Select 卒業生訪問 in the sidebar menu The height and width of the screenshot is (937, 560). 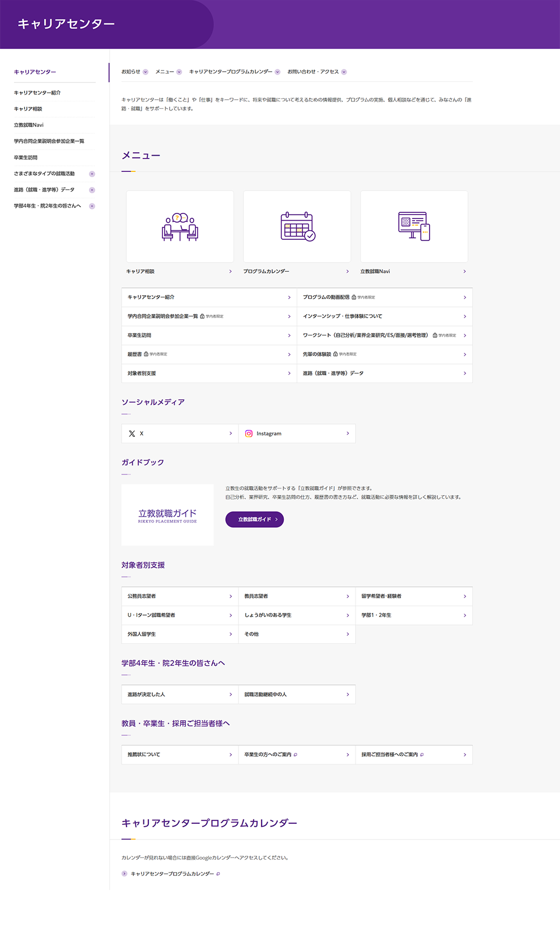(x=26, y=157)
